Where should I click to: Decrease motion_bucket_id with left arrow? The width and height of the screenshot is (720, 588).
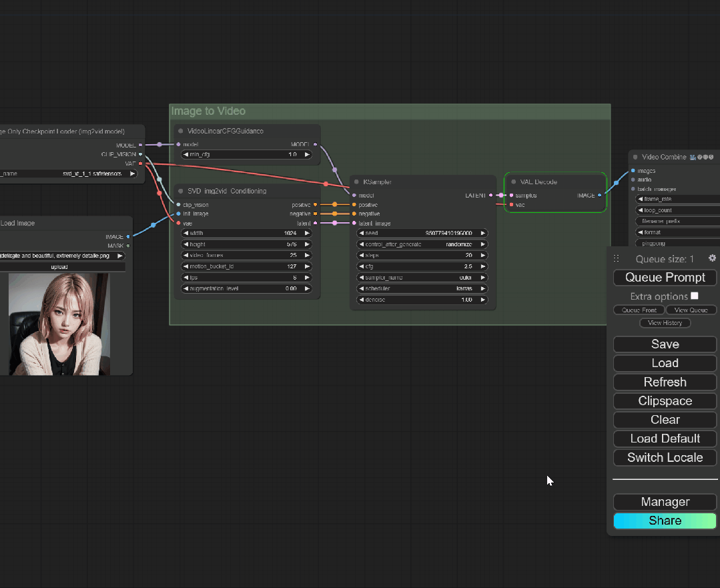point(186,266)
